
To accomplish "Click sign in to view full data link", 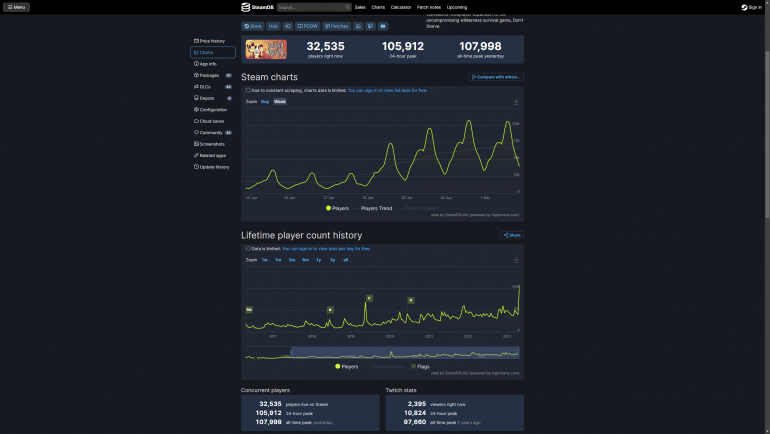I will pyautogui.click(x=387, y=90).
